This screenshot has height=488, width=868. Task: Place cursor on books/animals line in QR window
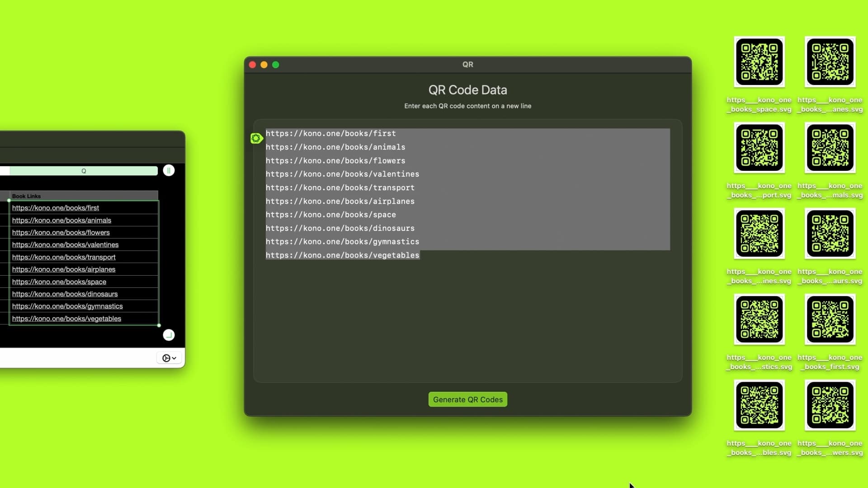[x=335, y=147]
